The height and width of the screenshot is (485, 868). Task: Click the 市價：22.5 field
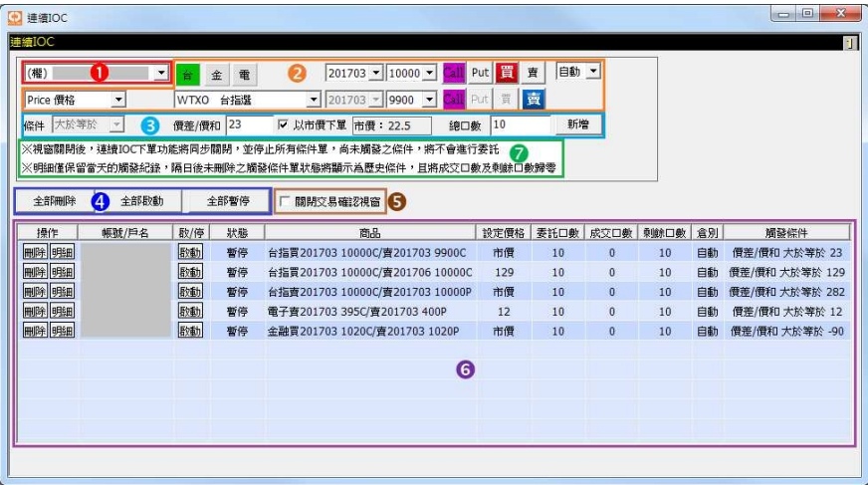(x=391, y=125)
